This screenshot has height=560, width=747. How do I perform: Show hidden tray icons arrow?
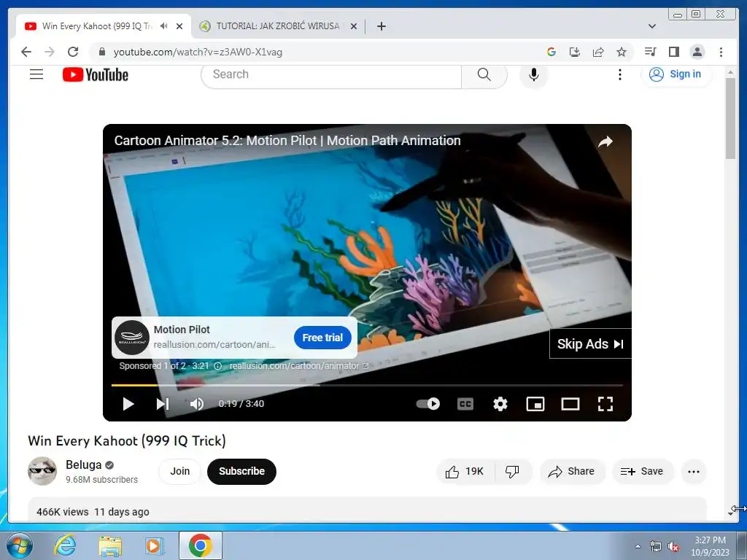point(638,546)
